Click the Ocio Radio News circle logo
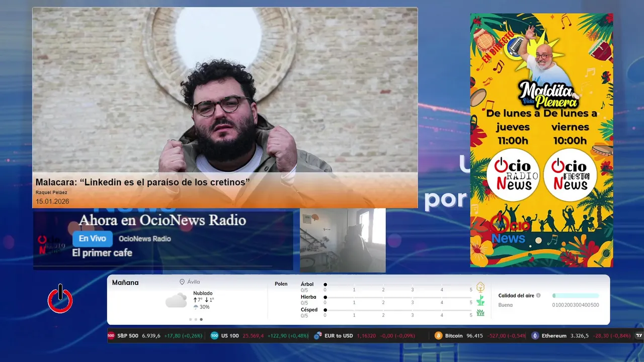644x362 pixels. tap(513, 175)
